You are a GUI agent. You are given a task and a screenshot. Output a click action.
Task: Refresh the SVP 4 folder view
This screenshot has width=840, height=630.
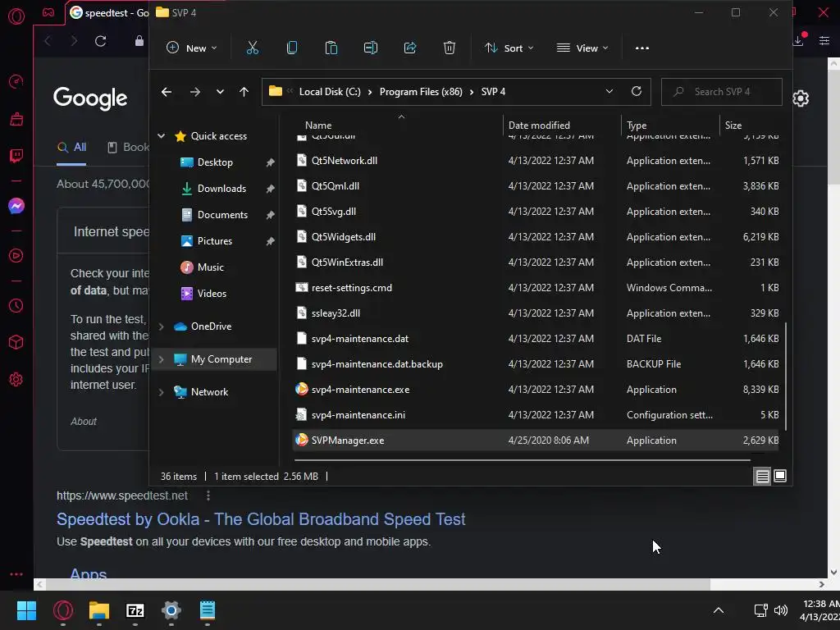pyautogui.click(x=637, y=91)
